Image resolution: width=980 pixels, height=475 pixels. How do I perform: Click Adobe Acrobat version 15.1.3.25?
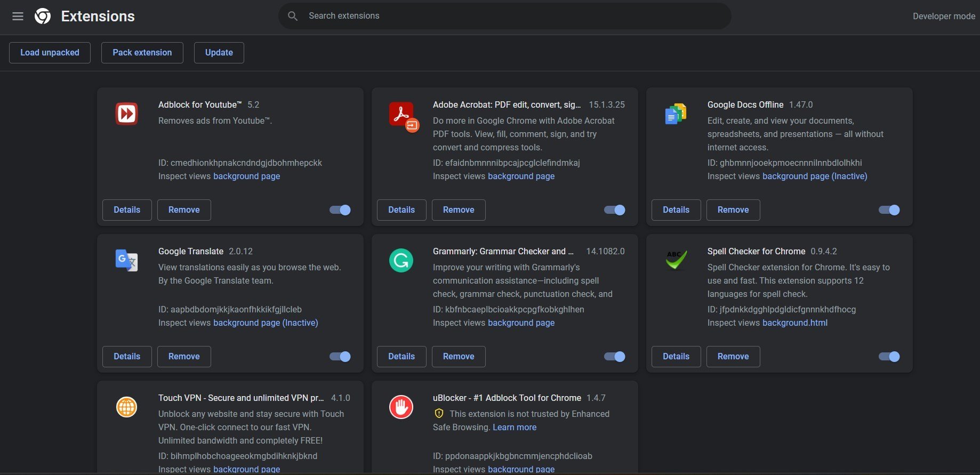tap(607, 105)
